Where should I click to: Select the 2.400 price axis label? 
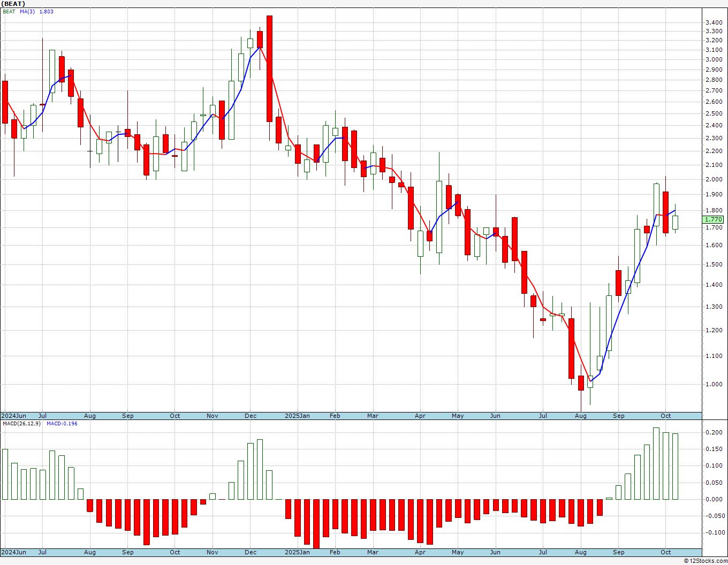[714, 125]
